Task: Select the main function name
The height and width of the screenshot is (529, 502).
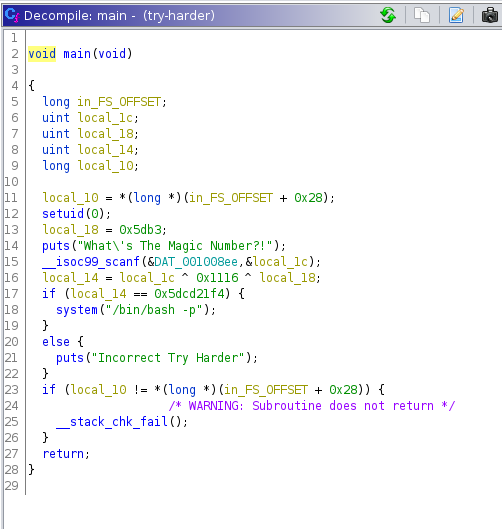Action: click(x=77, y=54)
